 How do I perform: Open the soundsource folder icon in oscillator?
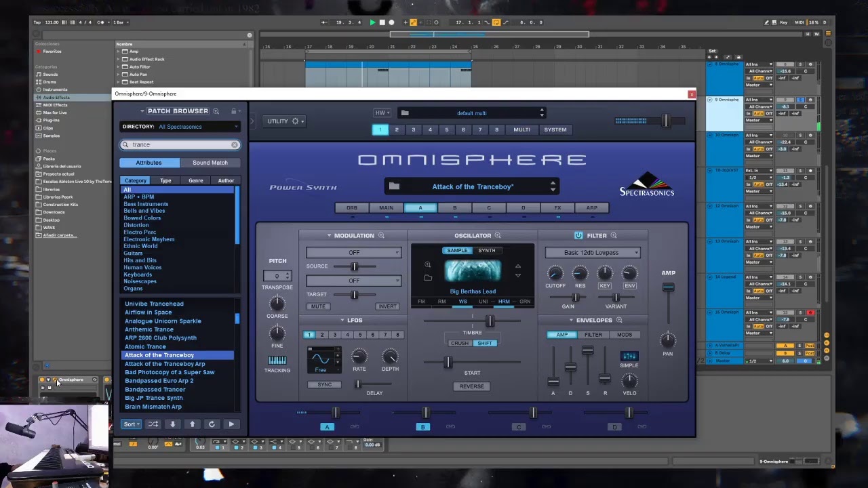click(x=428, y=278)
